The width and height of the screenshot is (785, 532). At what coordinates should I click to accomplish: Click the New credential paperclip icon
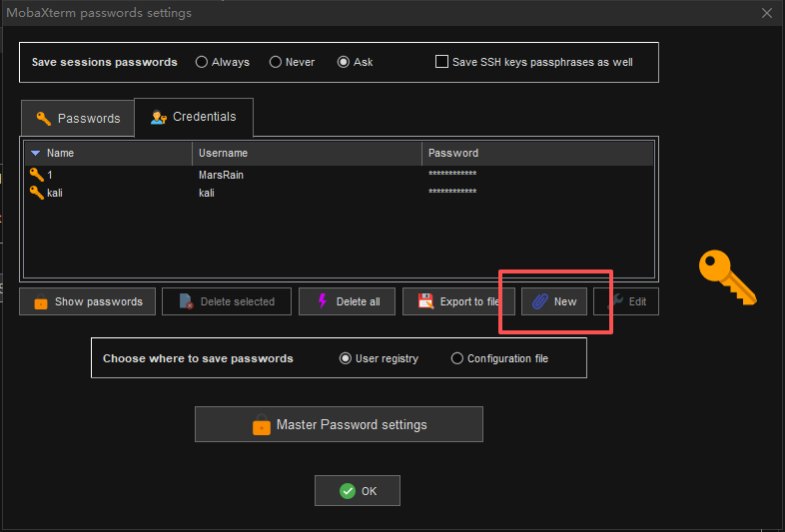(539, 301)
